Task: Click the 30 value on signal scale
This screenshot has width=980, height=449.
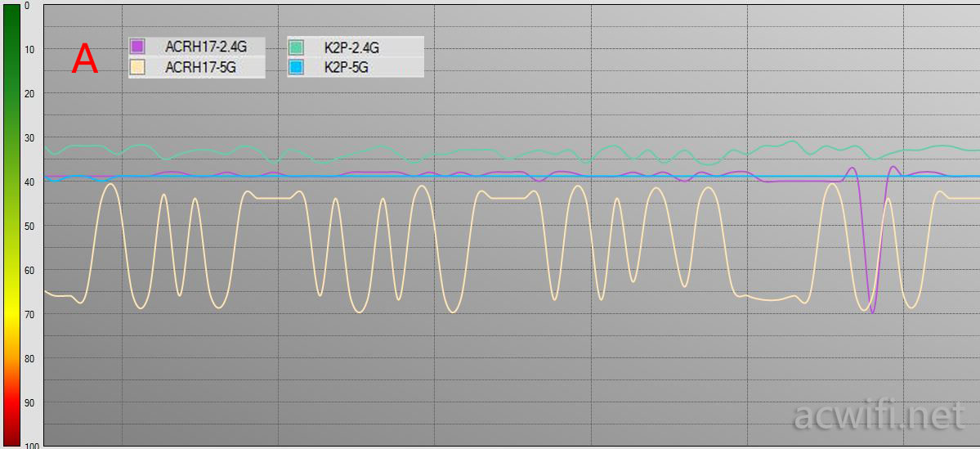Action: (x=29, y=137)
